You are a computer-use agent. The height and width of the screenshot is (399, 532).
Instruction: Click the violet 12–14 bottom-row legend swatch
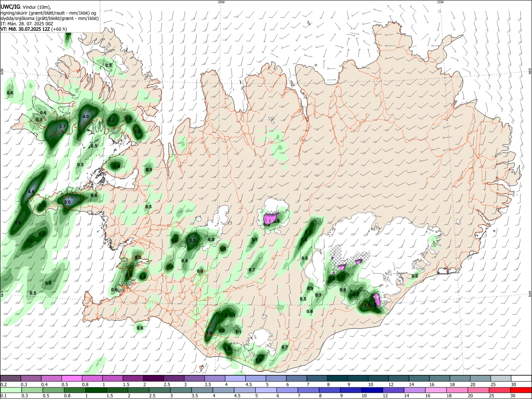click(394, 390)
